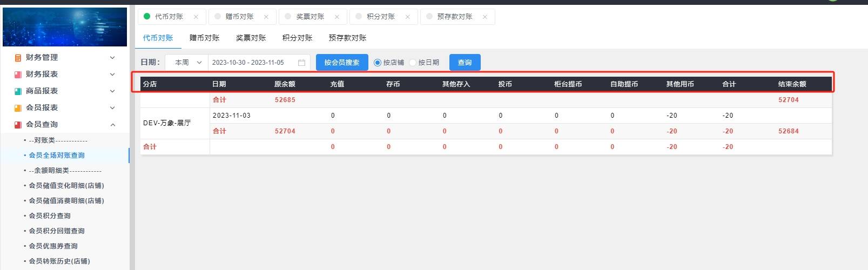Close the 积分对账 page tab

click(x=408, y=17)
